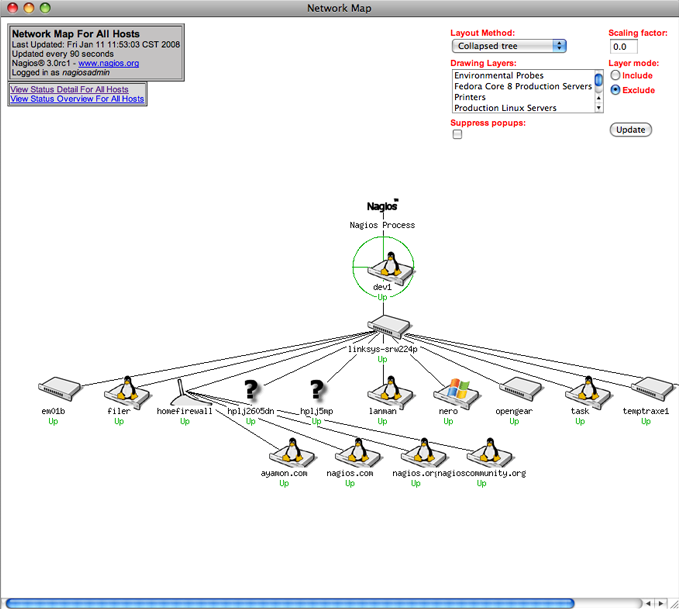Screen dimensions: 679x609
Task: Click the opengear name label
Action: click(x=514, y=411)
